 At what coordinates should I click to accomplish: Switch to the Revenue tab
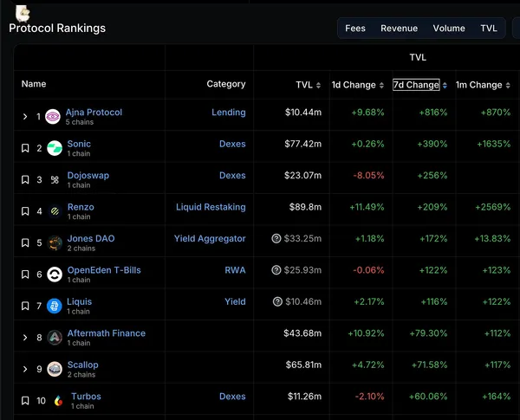(x=399, y=29)
